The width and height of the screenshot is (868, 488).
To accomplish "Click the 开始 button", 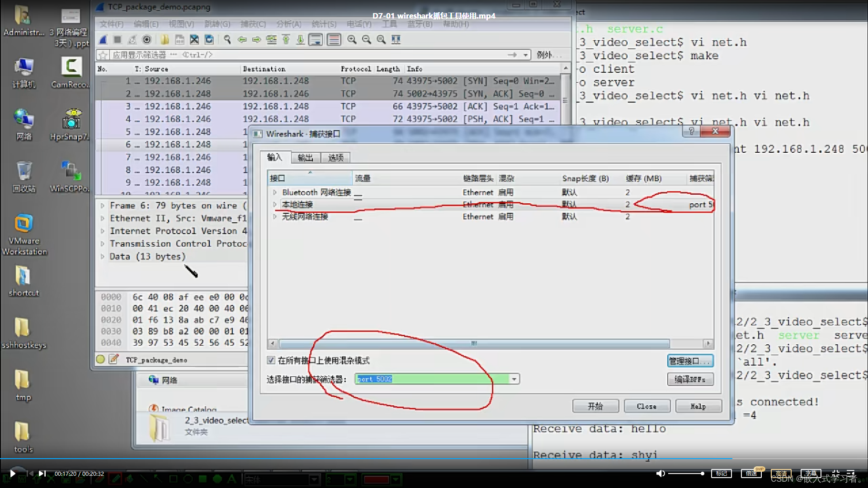I will coord(595,406).
